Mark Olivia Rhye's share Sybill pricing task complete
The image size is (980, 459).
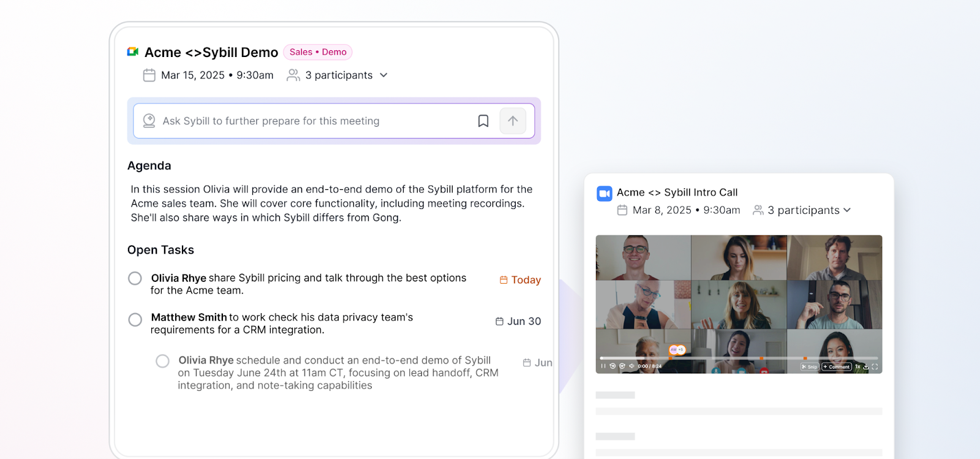point(135,278)
